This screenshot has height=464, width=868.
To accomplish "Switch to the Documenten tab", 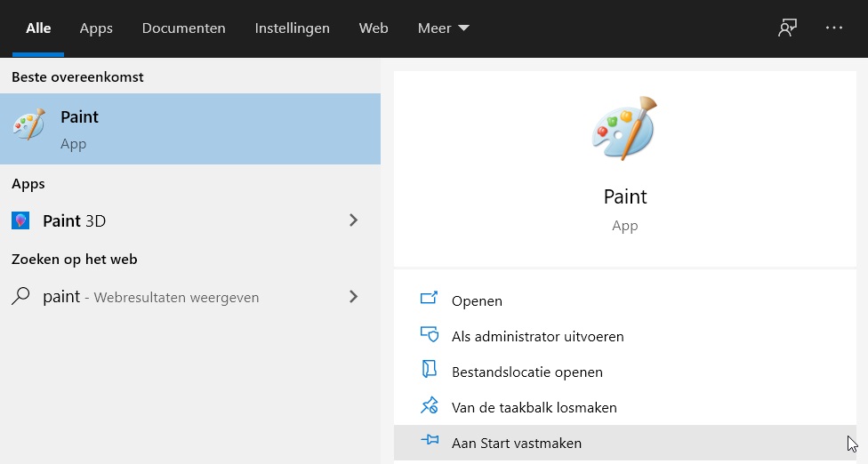I will 183,28.
